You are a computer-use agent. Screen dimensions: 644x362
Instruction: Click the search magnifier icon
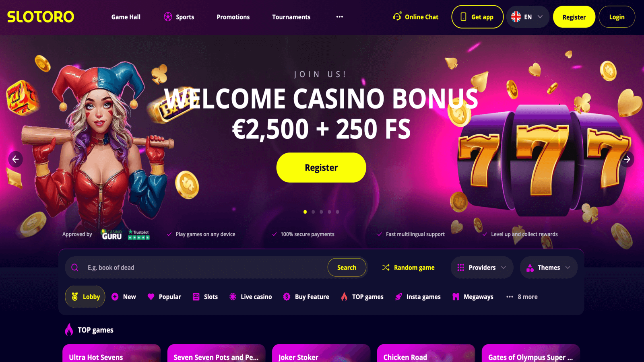75,267
